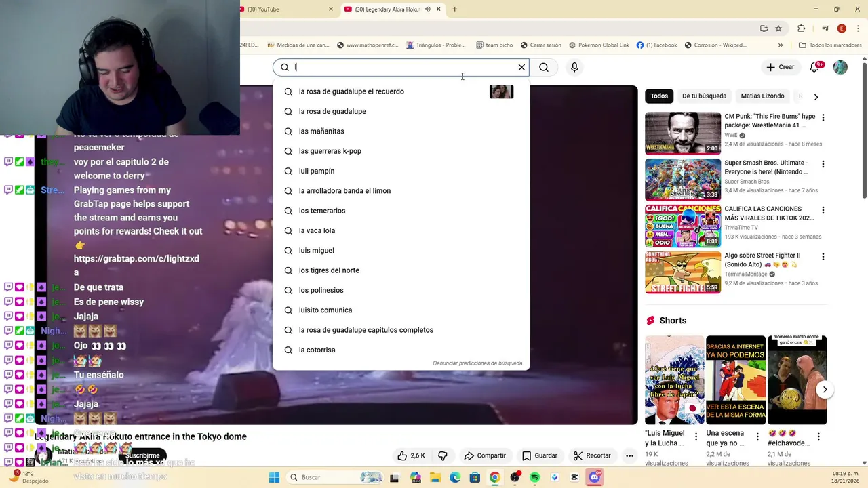Open the Todos los marcadores folder
This screenshot has width=868, height=488.
tap(830, 45)
